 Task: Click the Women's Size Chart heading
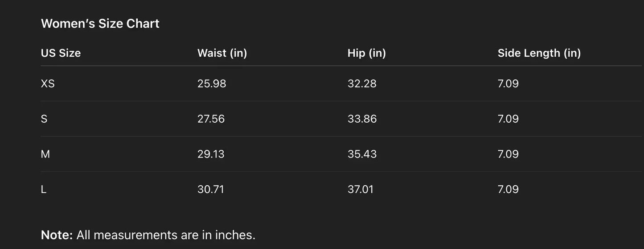100,24
